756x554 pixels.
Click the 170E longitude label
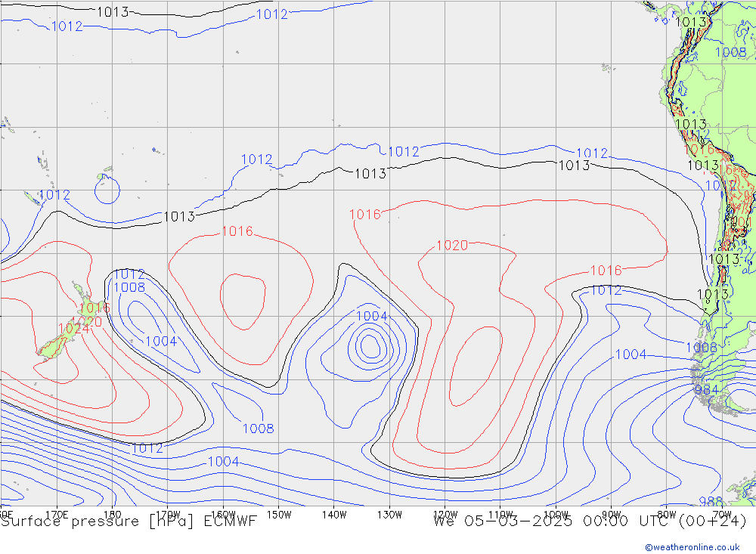[x=57, y=515]
